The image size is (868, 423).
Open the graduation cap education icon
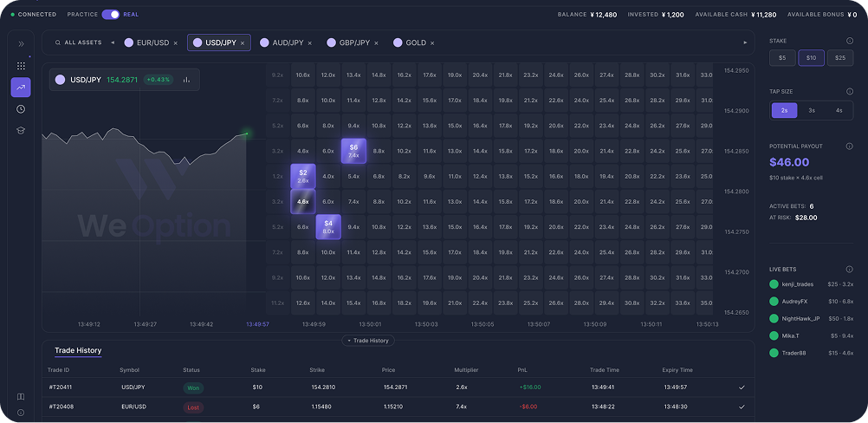pyautogui.click(x=21, y=130)
